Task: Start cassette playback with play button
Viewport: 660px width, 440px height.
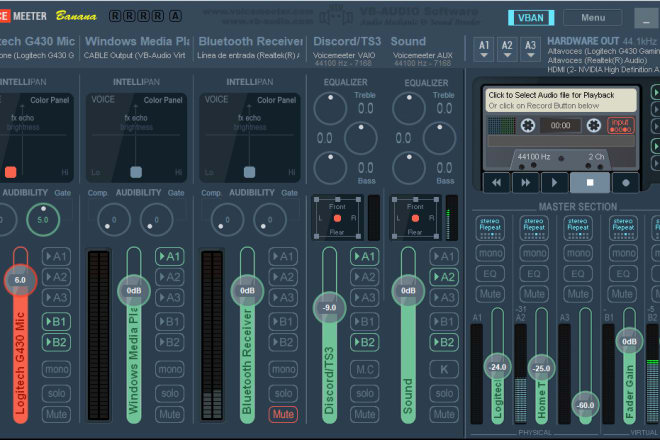Action: coord(554,183)
